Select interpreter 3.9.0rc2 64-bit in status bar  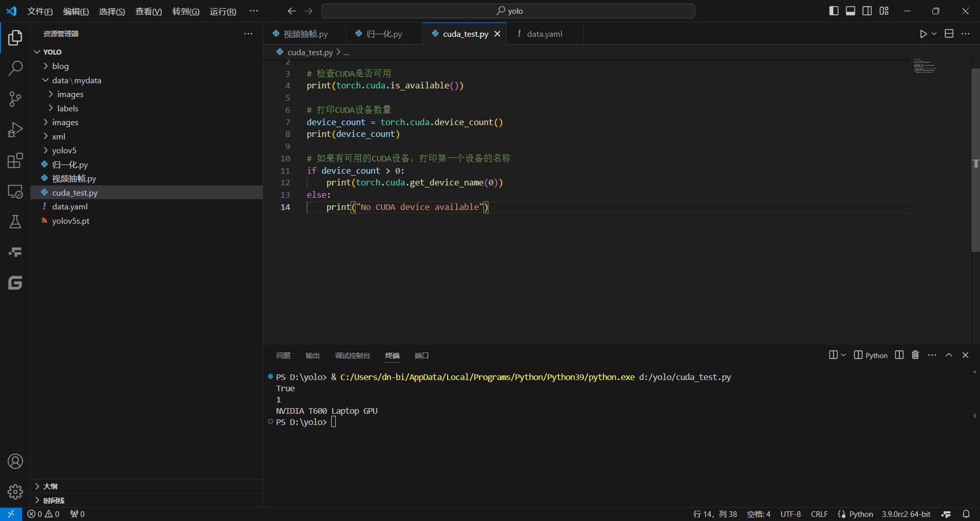click(906, 514)
